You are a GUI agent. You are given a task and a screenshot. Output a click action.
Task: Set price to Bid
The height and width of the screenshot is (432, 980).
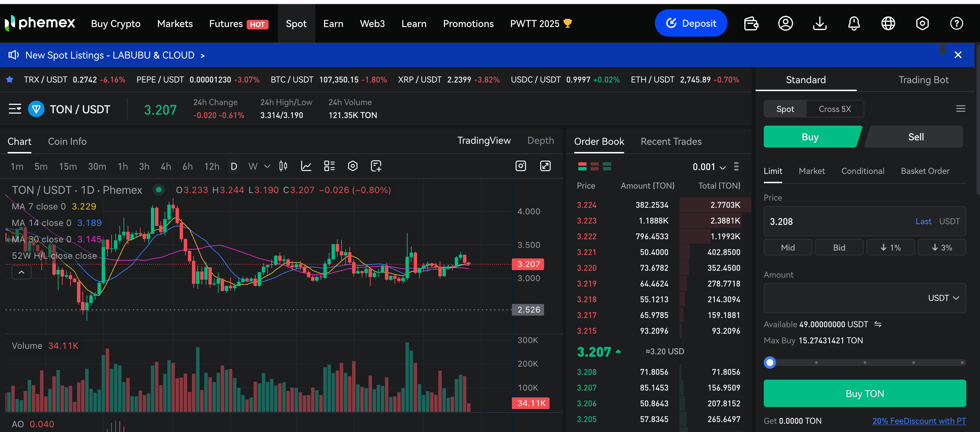click(839, 247)
